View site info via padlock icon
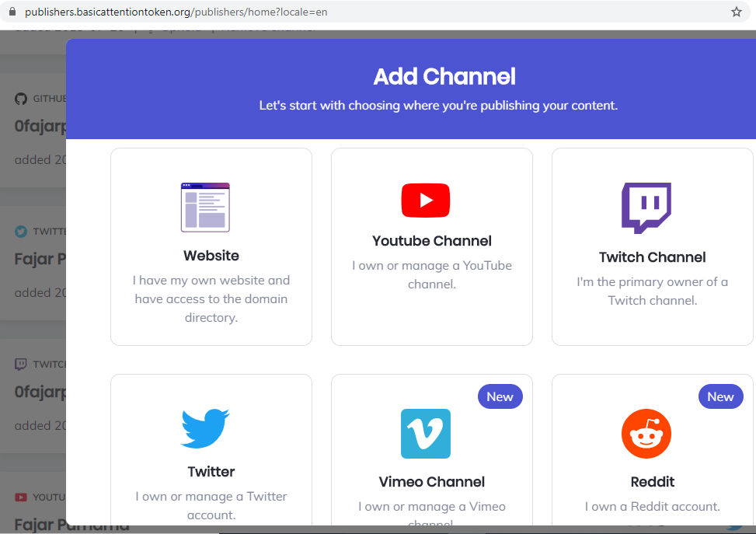This screenshot has width=756, height=534. [x=12, y=12]
